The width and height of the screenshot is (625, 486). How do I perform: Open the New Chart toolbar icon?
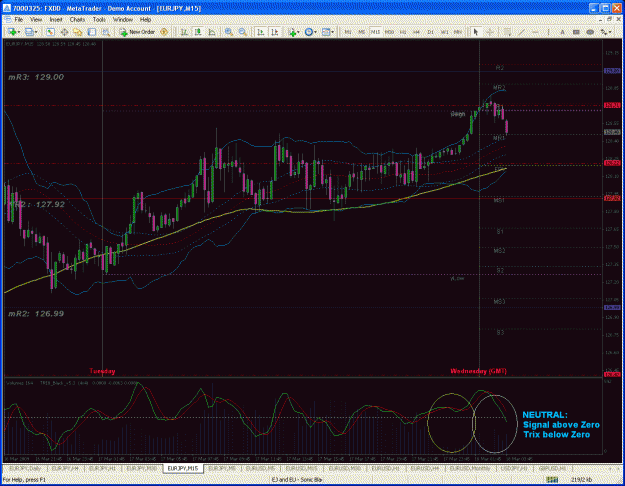(12, 32)
